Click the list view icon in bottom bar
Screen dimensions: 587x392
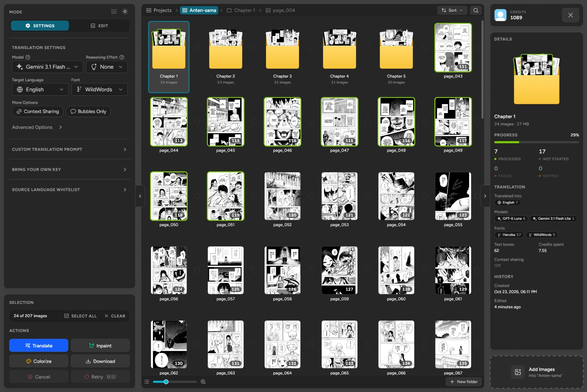[147, 382]
